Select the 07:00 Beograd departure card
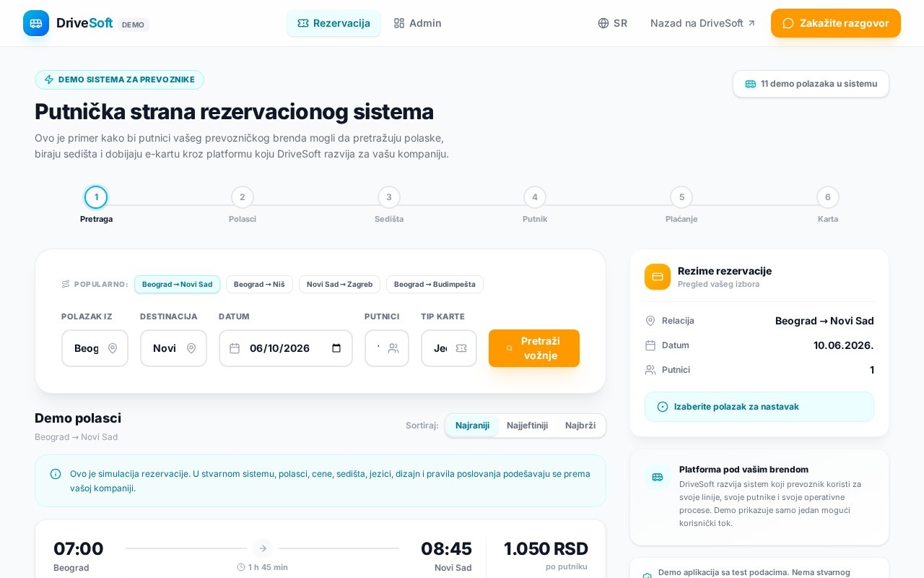Viewport: 924px width, 578px height. pyautogui.click(x=321, y=549)
